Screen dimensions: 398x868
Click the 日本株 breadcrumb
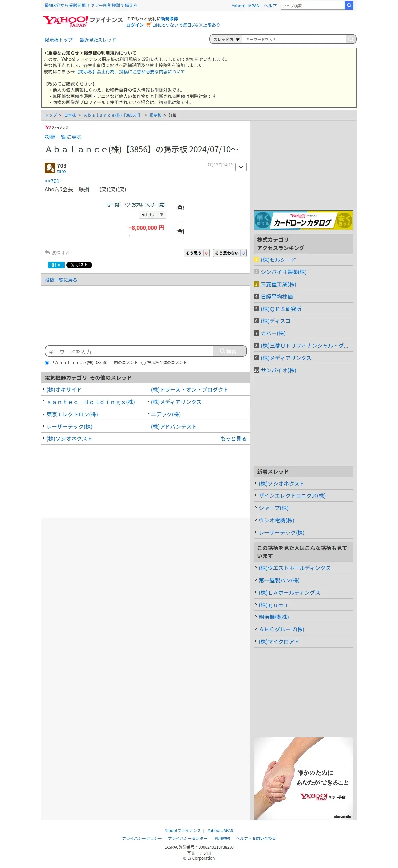tap(70, 115)
